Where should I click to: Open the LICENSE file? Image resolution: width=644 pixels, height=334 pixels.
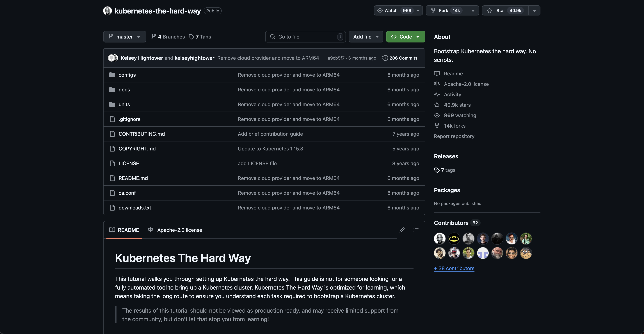(x=129, y=164)
